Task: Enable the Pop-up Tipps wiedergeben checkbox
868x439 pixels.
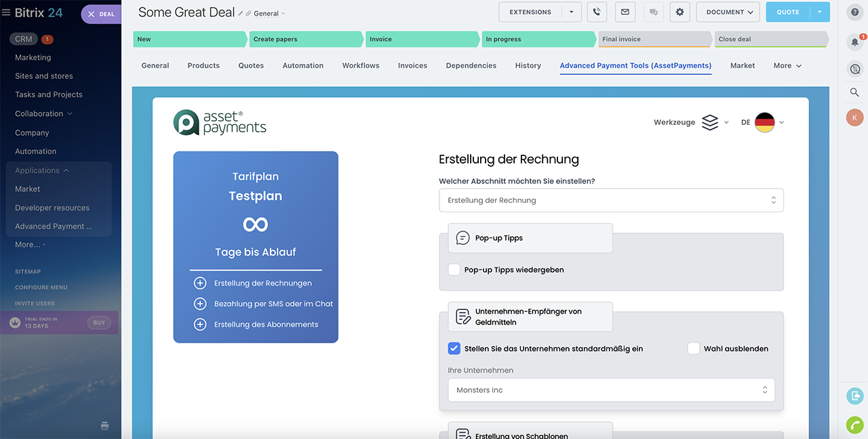Action: click(x=454, y=270)
